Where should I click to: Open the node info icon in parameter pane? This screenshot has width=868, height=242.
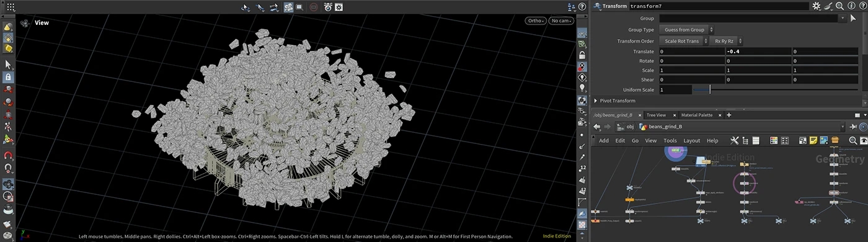coord(851,6)
